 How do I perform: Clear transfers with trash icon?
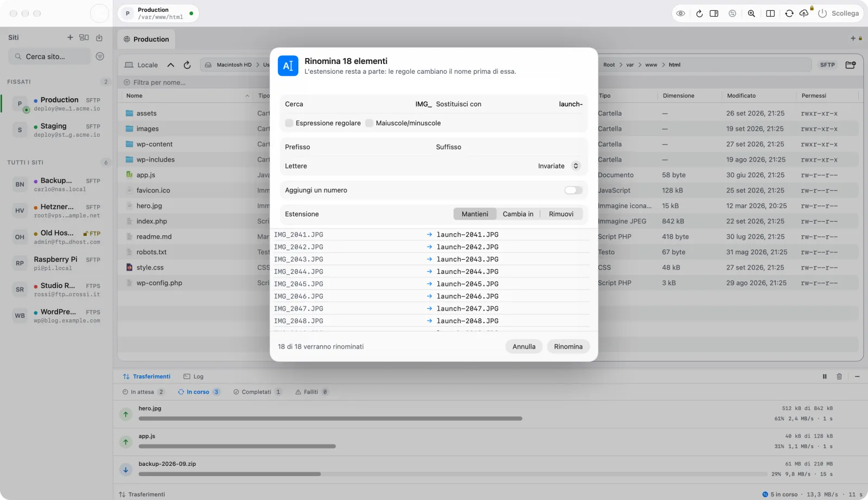pyautogui.click(x=839, y=376)
